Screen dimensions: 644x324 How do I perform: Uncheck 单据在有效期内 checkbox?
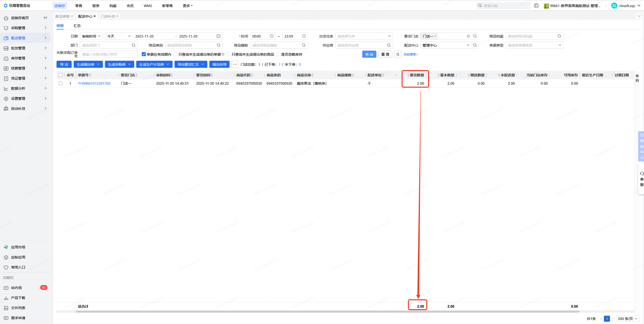pyautogui.click(x=144, y=54)
